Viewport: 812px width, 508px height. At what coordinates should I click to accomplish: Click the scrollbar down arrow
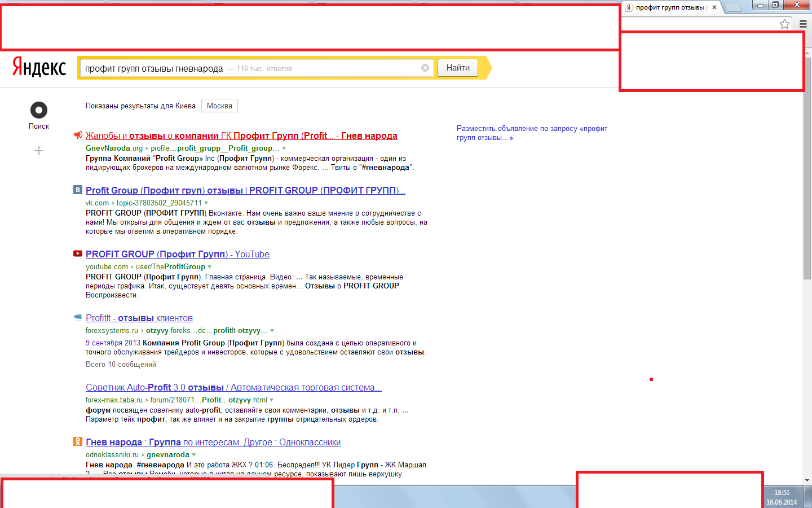[x=807, y=480]
